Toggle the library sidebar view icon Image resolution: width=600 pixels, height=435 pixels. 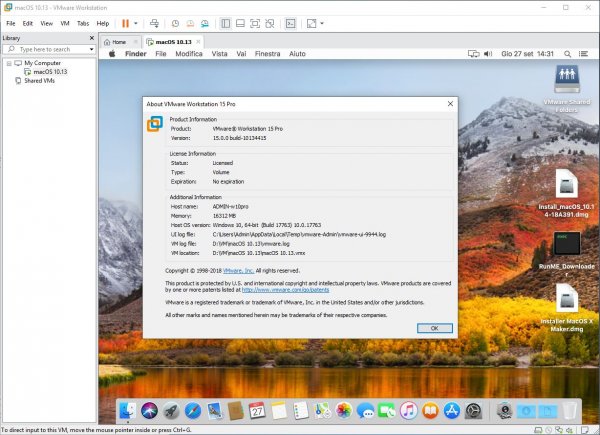[225, 22]
